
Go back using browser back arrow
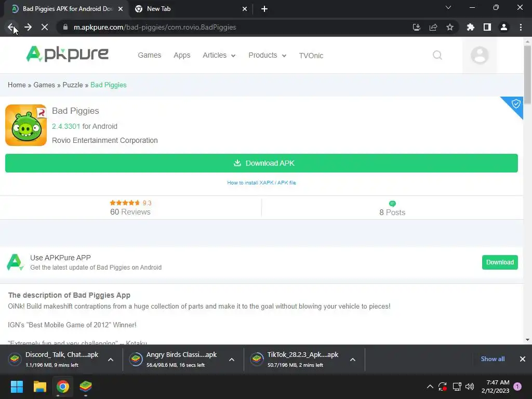pos(11,27)
